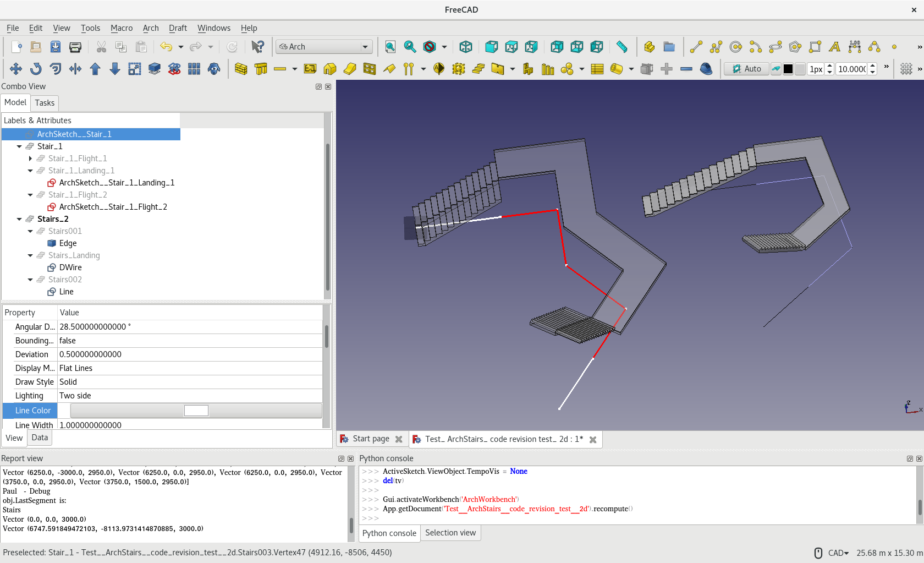Pick the Draft Circle tool
This screenshot has width=924, height=563.
tap(735, 47)
